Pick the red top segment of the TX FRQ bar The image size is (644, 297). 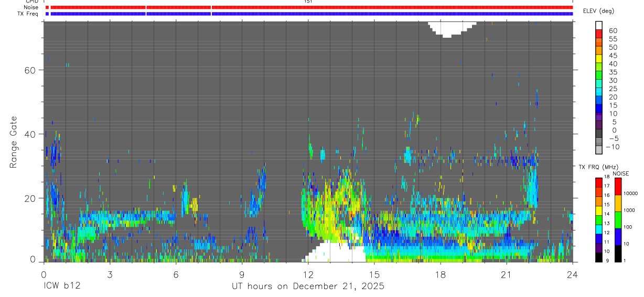pos(599,182)
